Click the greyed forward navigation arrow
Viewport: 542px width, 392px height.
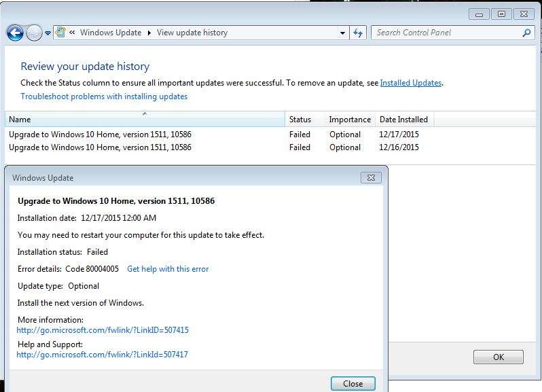click(x=34, y=33)
